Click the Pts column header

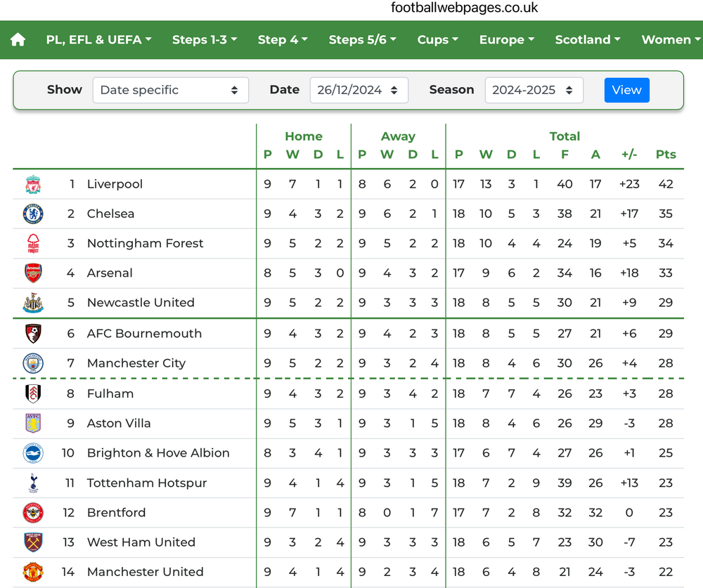click(x=665, y=155)
